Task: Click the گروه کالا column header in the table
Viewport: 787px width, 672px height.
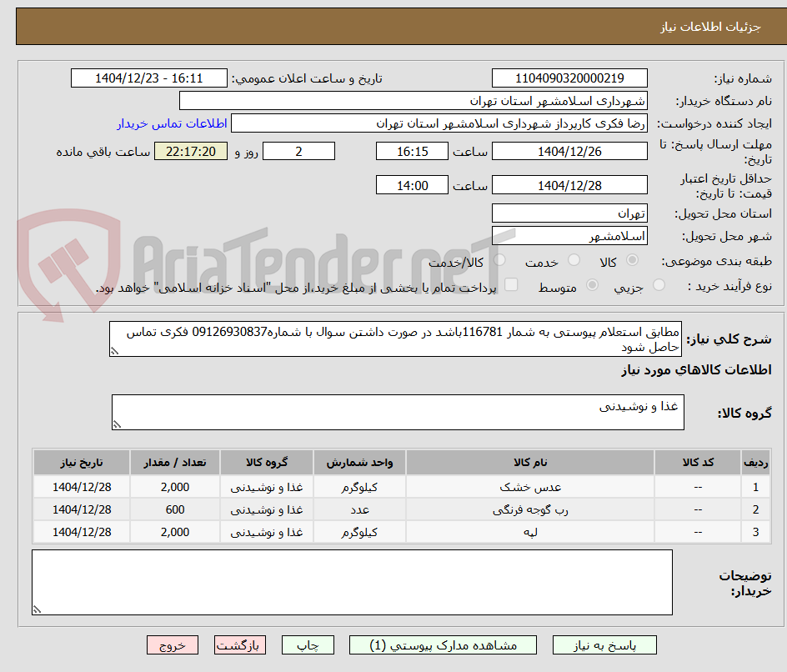Action: (267, 462)
